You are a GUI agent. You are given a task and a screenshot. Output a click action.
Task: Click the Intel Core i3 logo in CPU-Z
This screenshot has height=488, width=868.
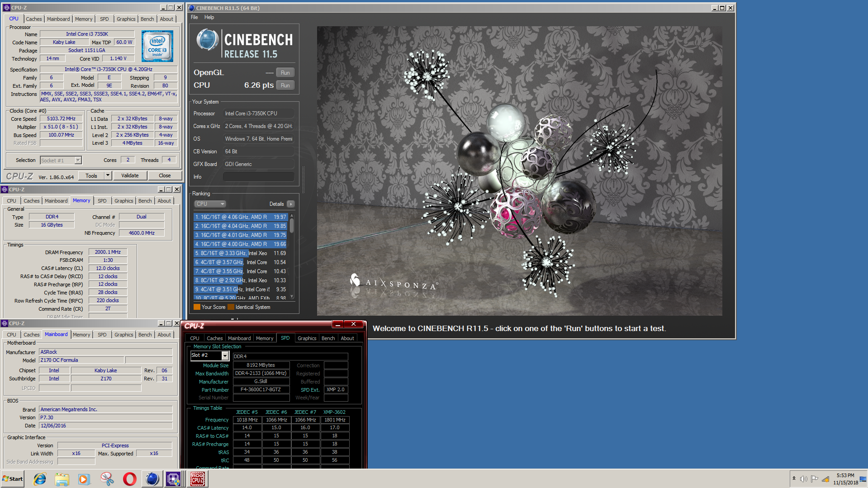point(157,46)
